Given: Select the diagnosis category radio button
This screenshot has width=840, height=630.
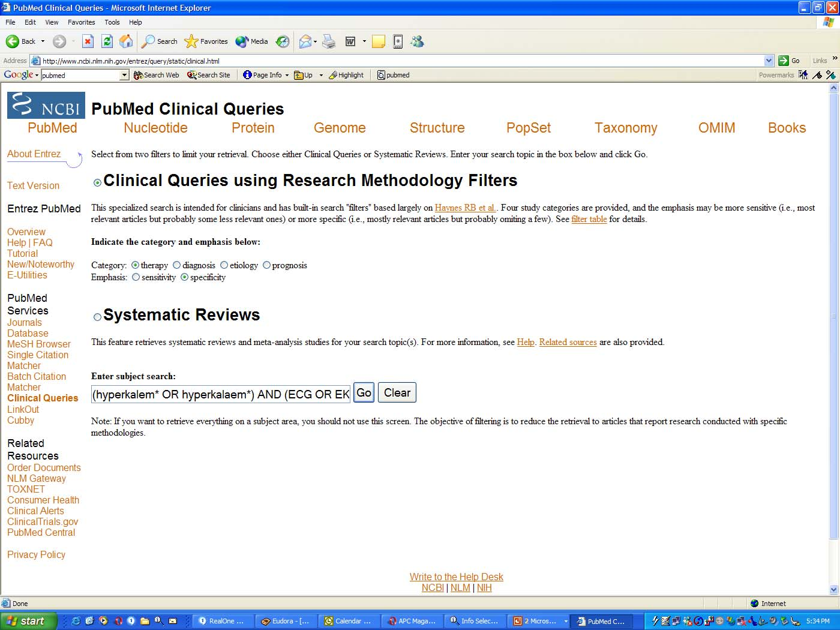Looking at the screenshot, I should [176, 265].
